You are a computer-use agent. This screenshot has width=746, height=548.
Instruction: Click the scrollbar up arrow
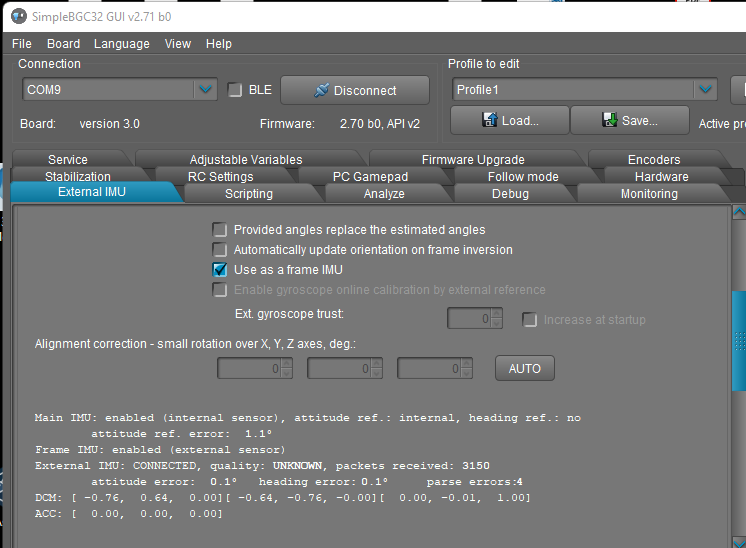click(739, 211)
